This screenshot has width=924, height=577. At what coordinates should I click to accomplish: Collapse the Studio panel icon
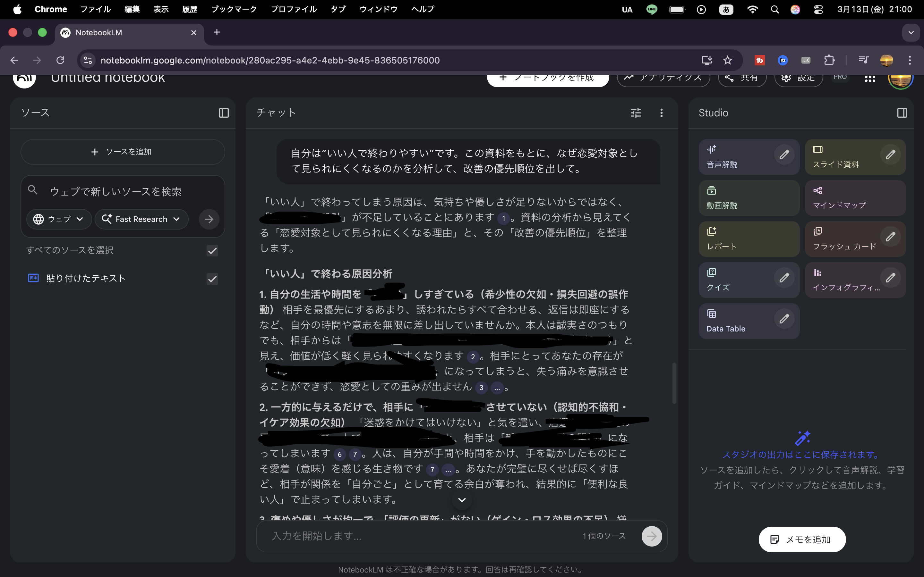click(902, 113)
